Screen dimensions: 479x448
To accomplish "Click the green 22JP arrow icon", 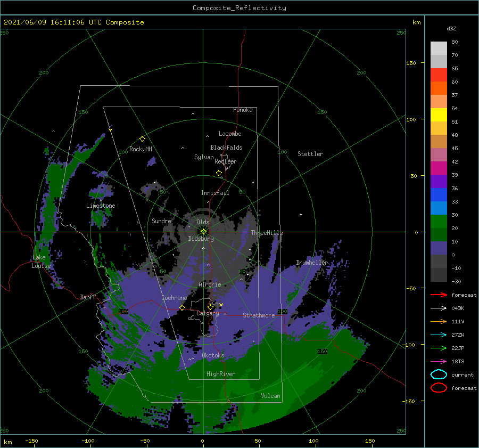I will (x=439, y=348).
